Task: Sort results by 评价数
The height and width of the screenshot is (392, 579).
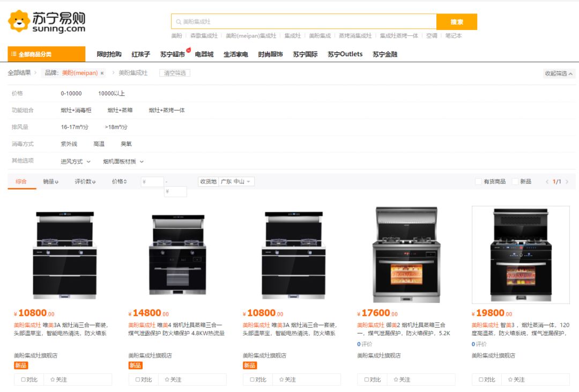Action: pos(85,181)
